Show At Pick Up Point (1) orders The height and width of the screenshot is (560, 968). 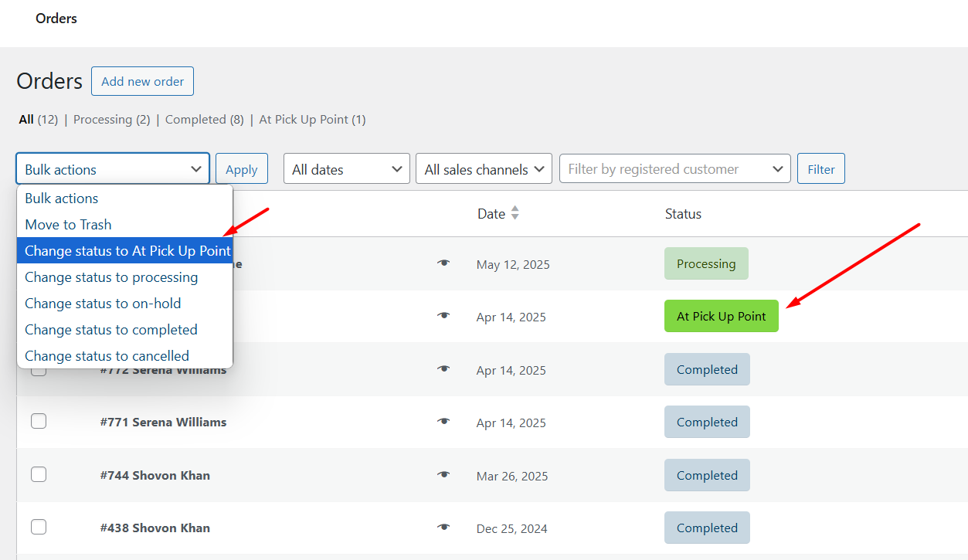tap(312, 120)
